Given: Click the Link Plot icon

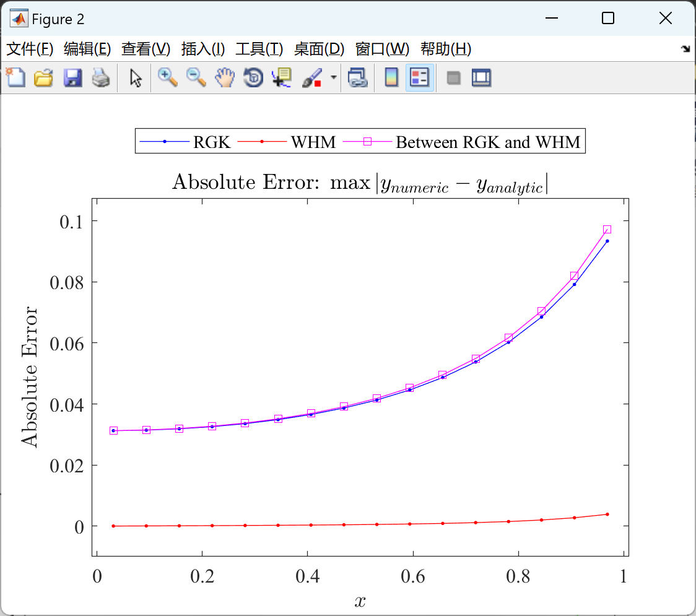Looking at the screenshot, I should [358, 77].
